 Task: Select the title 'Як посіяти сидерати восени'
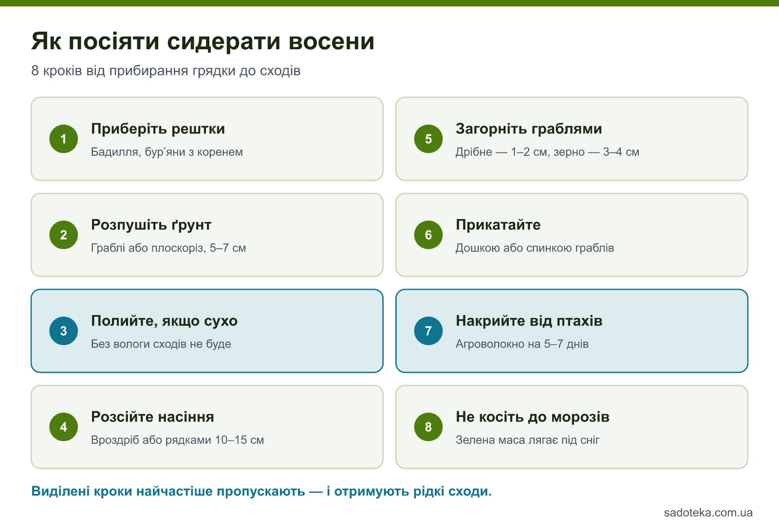point(203,41)
